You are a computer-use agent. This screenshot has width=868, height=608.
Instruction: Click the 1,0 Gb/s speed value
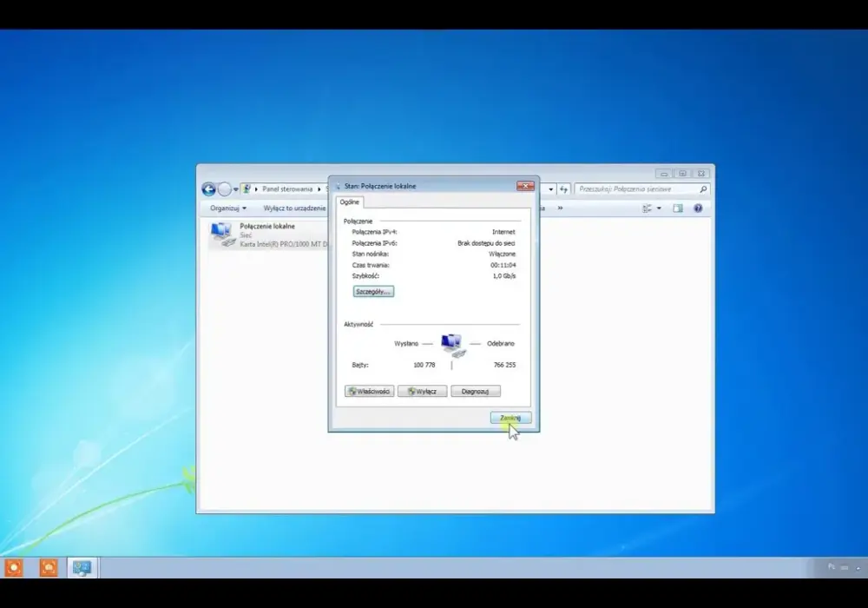[503, 275]
